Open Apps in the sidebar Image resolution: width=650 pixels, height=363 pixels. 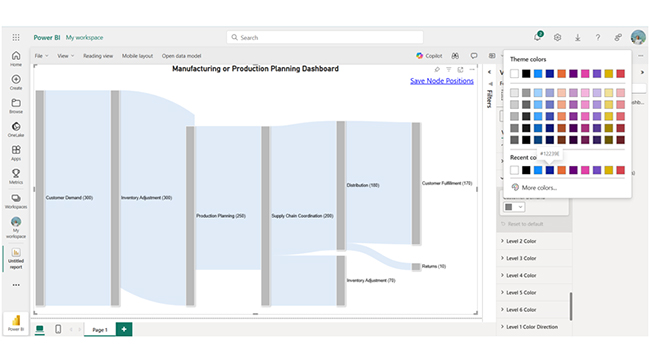16,153
